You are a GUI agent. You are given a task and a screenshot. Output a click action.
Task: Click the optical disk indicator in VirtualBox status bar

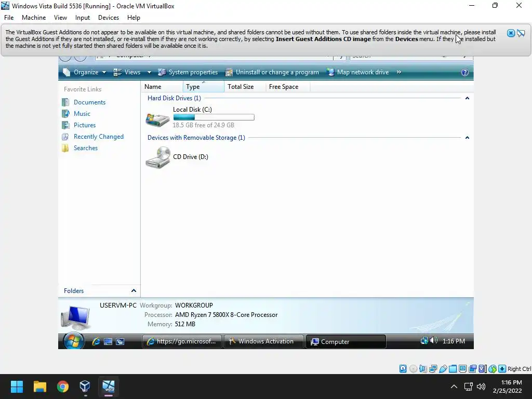pos(413,369)
